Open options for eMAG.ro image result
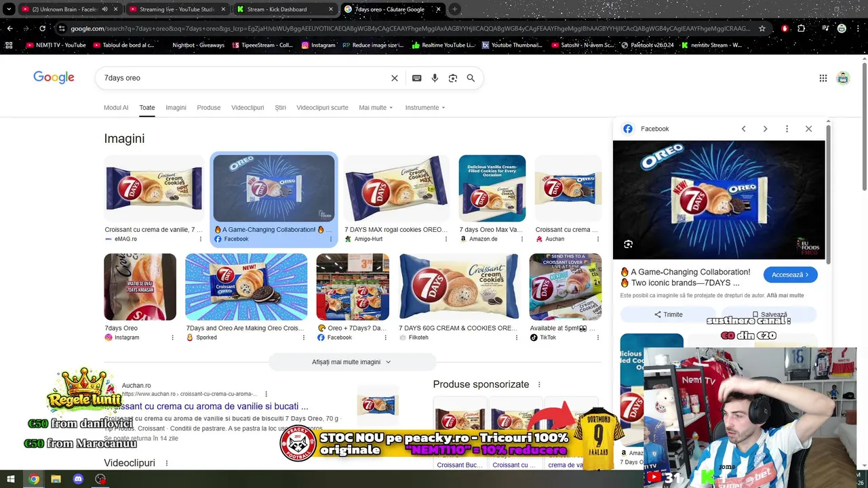Screen dimensions: 868x488 click(200, 239)
